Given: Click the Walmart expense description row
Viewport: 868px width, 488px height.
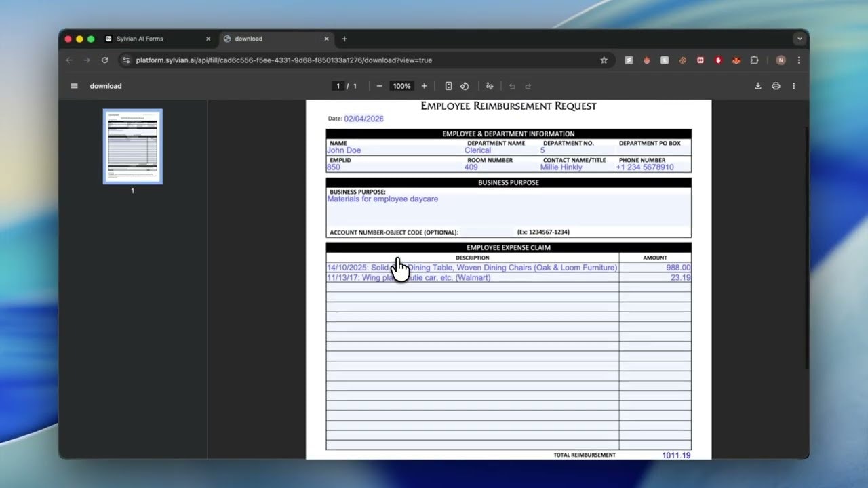Looking at the screenshot, I should tap(473, 278).
